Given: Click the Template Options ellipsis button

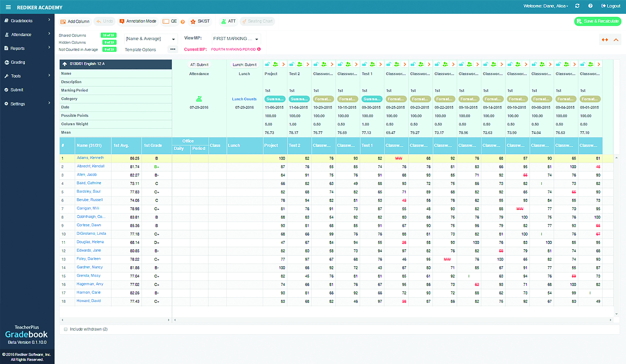Looking at the screenshot, I should tap(173, 49).
